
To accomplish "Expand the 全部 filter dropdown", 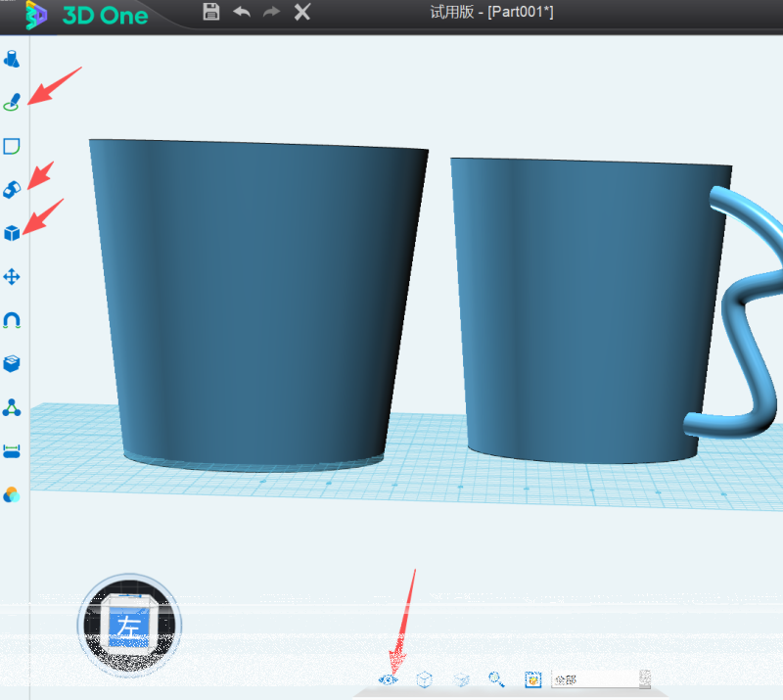I will [x=644, y=679].
